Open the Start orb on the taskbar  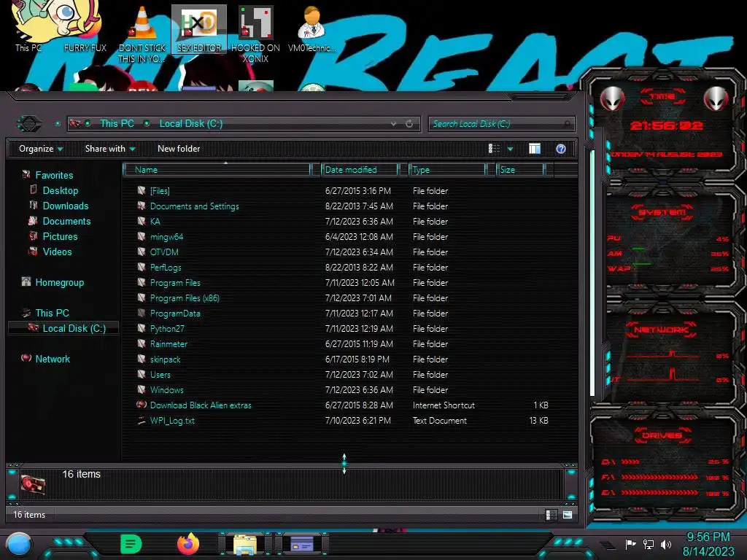pos(19,544)
